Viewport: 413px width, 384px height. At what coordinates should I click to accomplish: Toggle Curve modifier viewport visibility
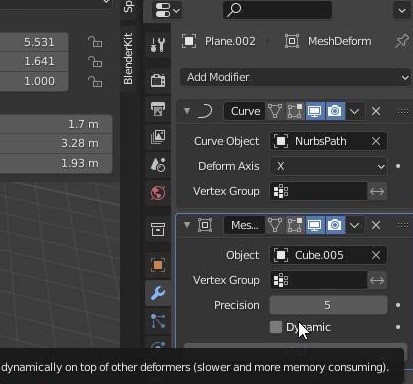click(x=315, y=111)
